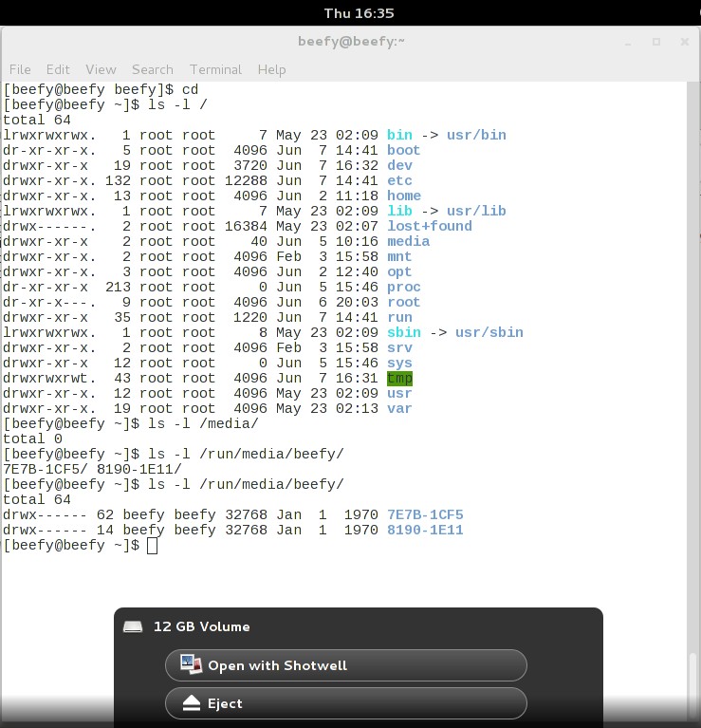Click the drive icon beside 12 GB Volume
The height and width of the screenshot is (728, 701).
point(134,626)
